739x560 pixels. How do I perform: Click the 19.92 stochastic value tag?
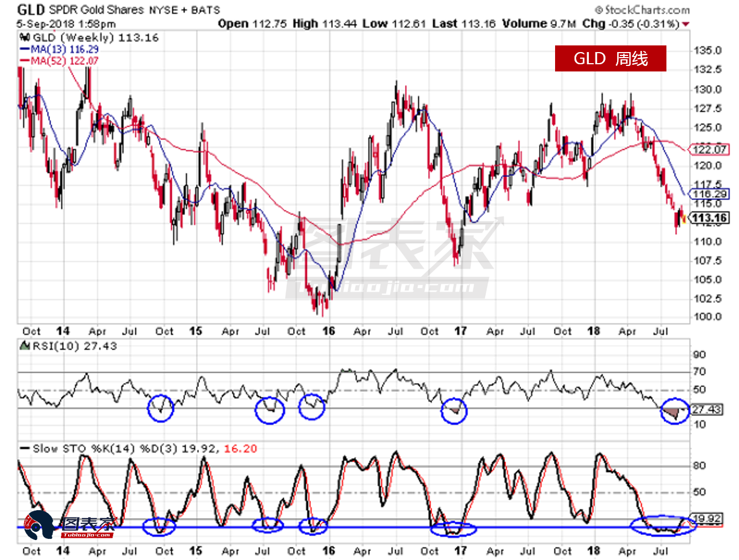[x=706, y=519]
